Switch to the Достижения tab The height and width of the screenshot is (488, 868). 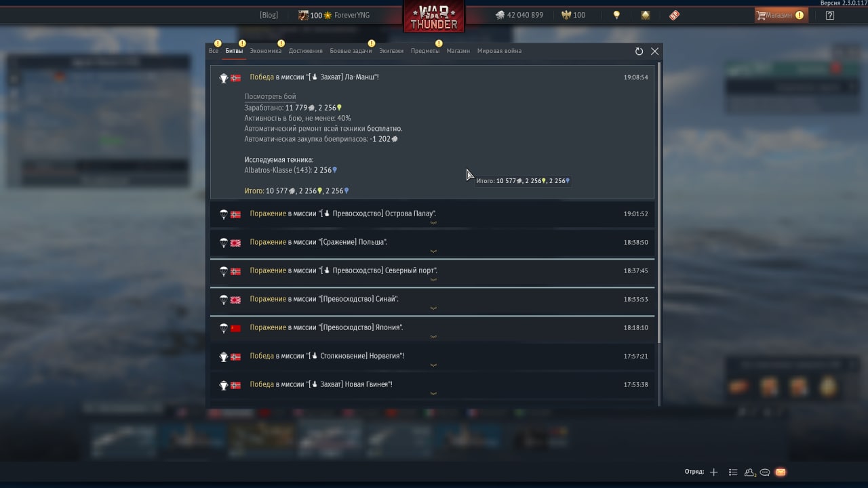[x=305, y=51]
